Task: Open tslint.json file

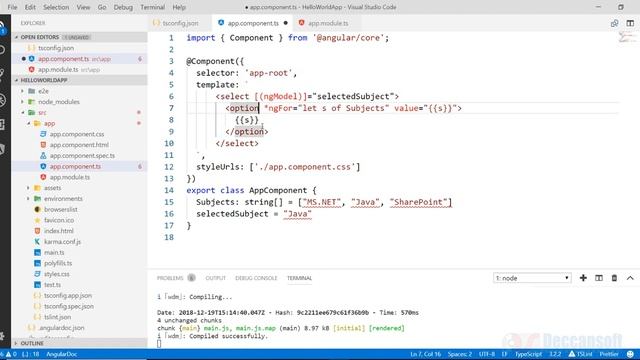Action: click(x=57, y=317)
